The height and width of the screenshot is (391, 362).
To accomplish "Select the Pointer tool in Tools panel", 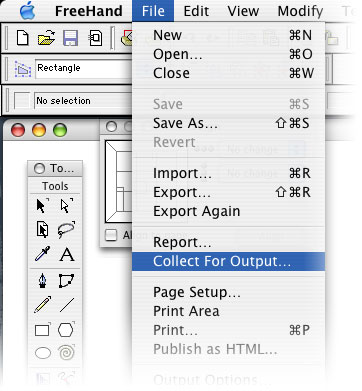I will [42, 206].
